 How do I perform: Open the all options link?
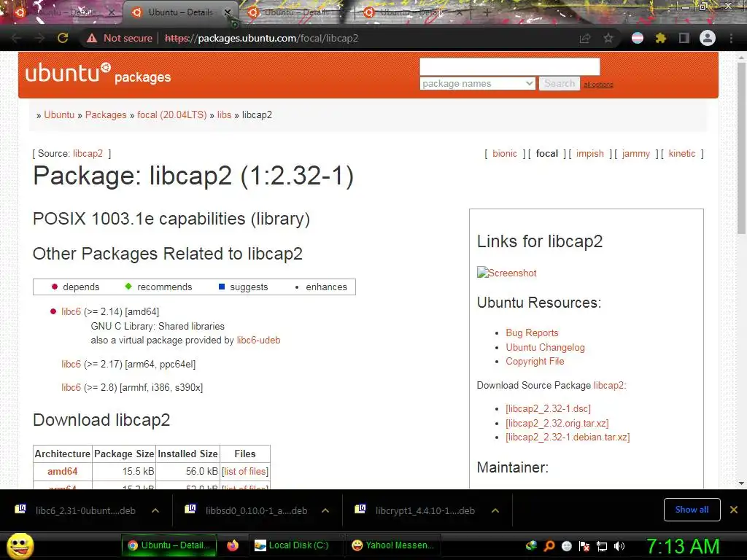pyautogui.click(x=598, y=85)
